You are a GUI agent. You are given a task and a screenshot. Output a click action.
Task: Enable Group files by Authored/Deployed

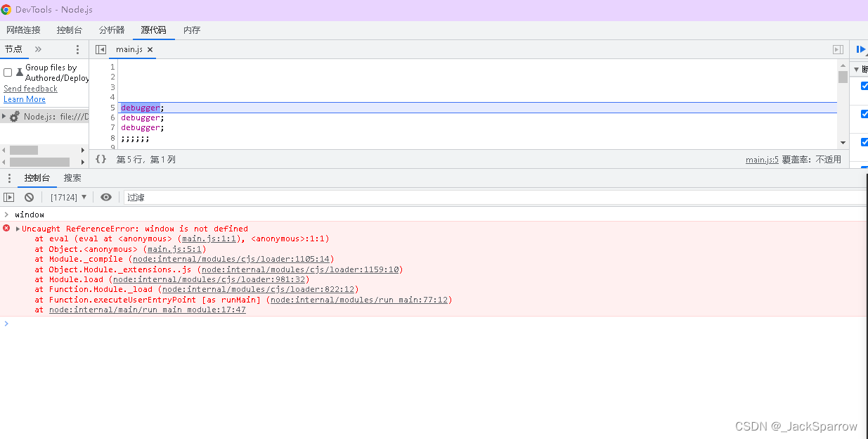[7, 71]
